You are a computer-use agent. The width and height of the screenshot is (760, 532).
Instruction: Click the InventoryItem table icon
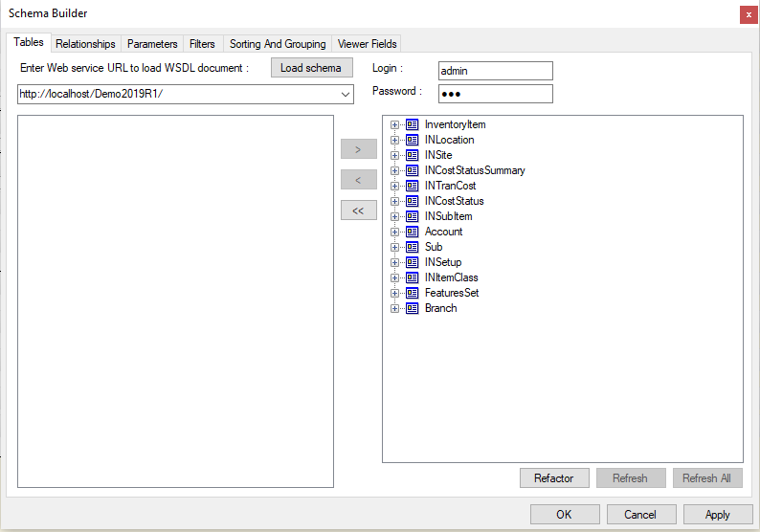tap(413, 124)
